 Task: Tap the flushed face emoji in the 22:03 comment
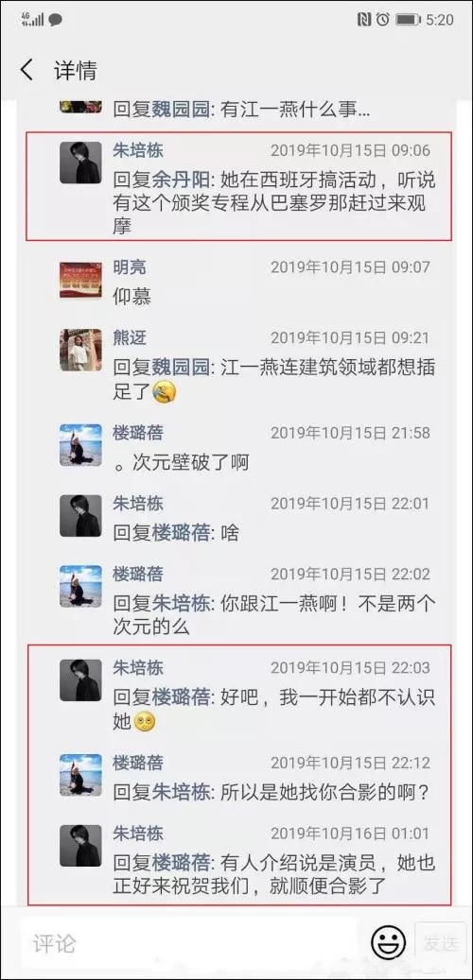coord(145,722)
